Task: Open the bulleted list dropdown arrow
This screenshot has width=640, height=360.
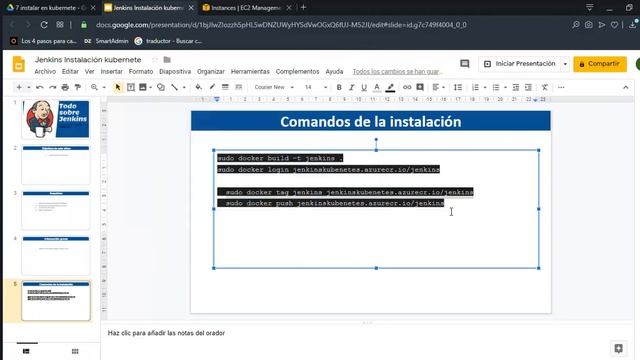Action: (x=505, y=87)
